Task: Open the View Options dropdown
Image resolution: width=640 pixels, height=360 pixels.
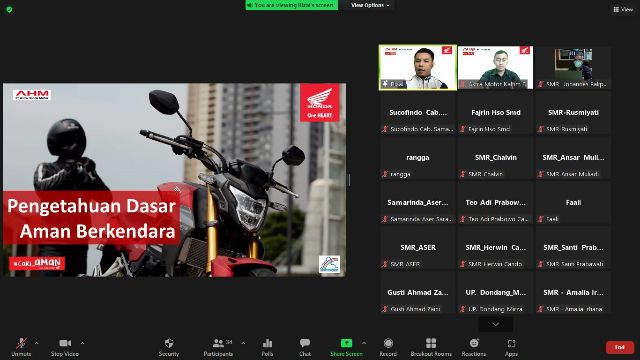Action: point(370,5)
